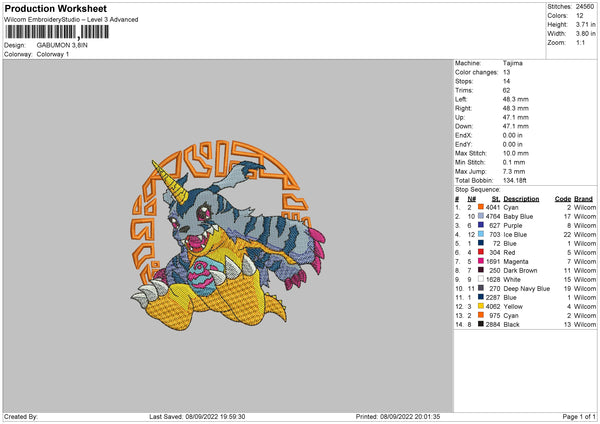Screen dimensions: 600x424
Task: Click the 'Code' column header
Action: (x=563, y=199)
